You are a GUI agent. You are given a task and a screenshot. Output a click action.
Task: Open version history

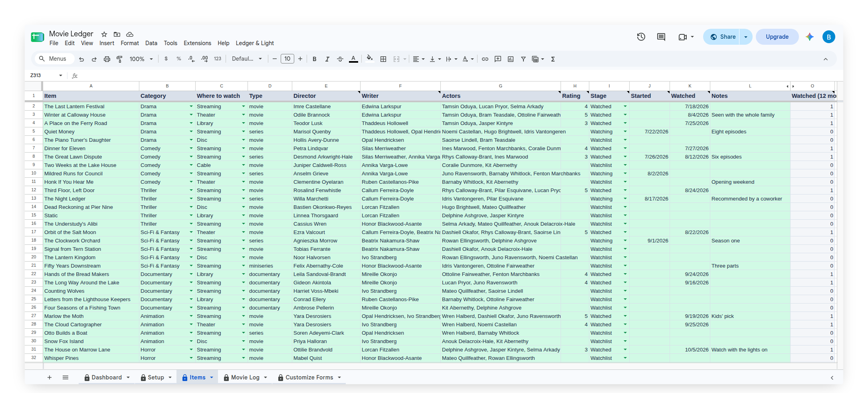pyautogui.click(x=641, y=37)
